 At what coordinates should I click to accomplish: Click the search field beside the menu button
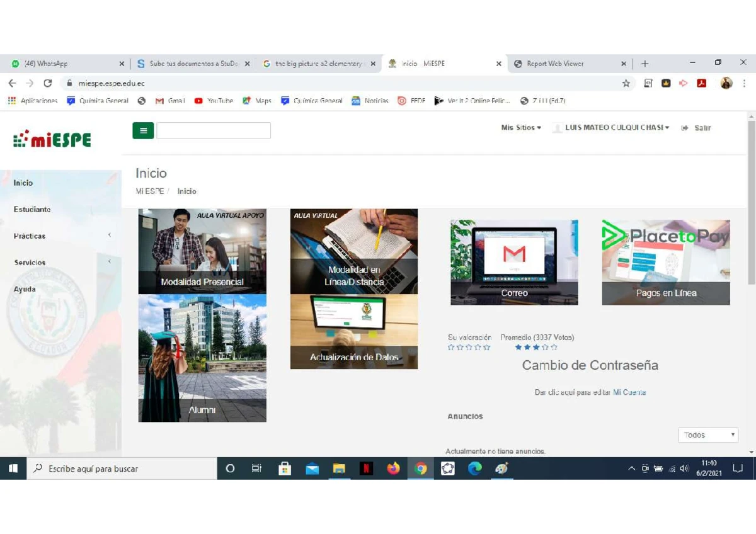(214, 130)
